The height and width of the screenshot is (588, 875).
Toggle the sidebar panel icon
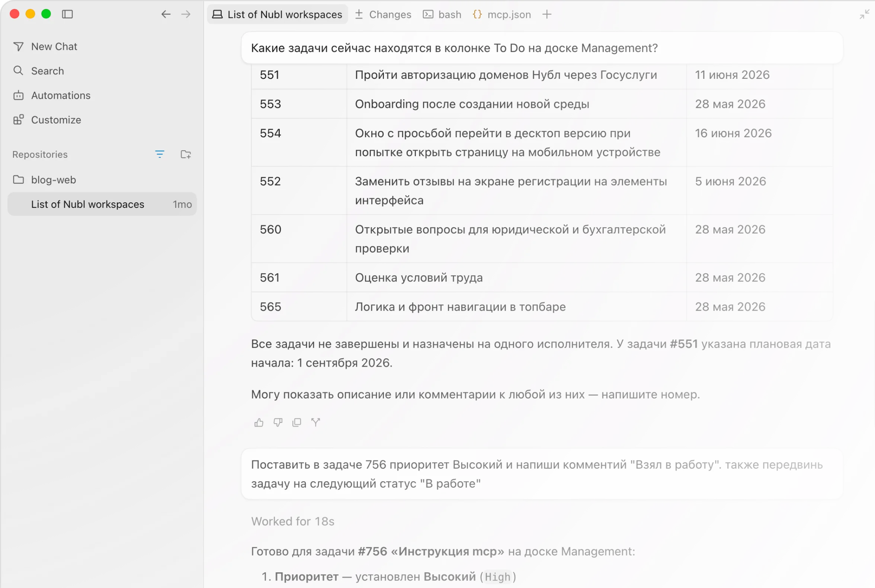[67, 14]
